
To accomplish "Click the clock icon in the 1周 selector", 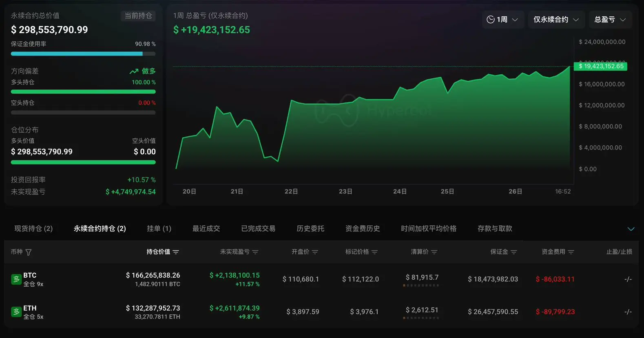I will click(491, 20).
